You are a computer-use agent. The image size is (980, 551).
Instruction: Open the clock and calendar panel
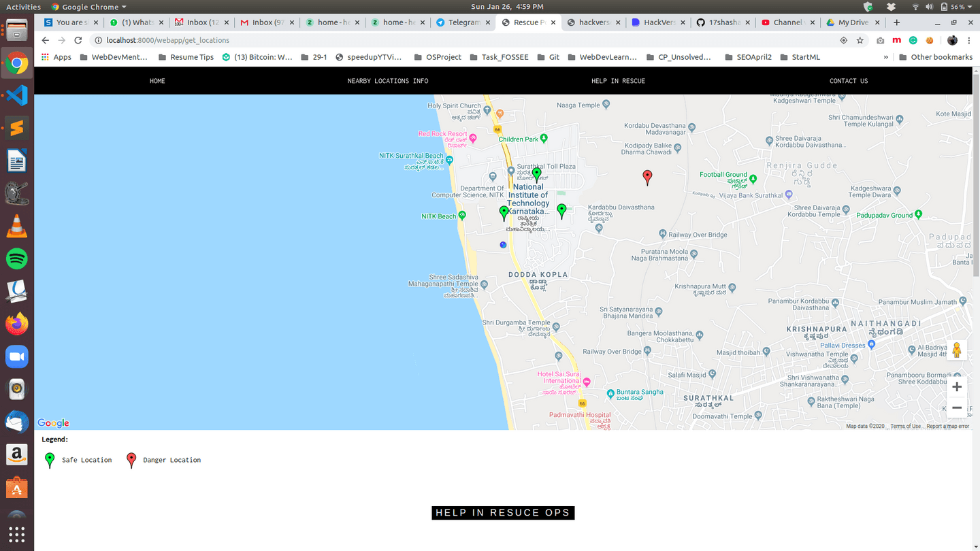[507, 7]
